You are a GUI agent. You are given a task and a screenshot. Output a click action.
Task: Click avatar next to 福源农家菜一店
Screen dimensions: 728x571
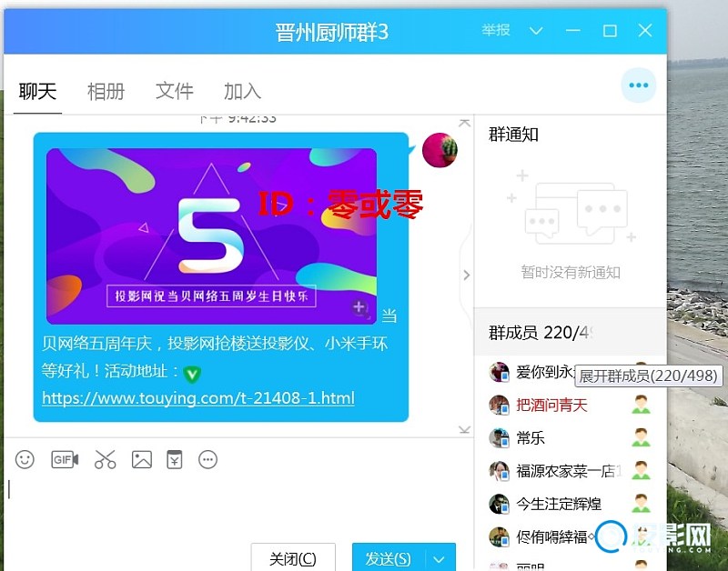499,471
